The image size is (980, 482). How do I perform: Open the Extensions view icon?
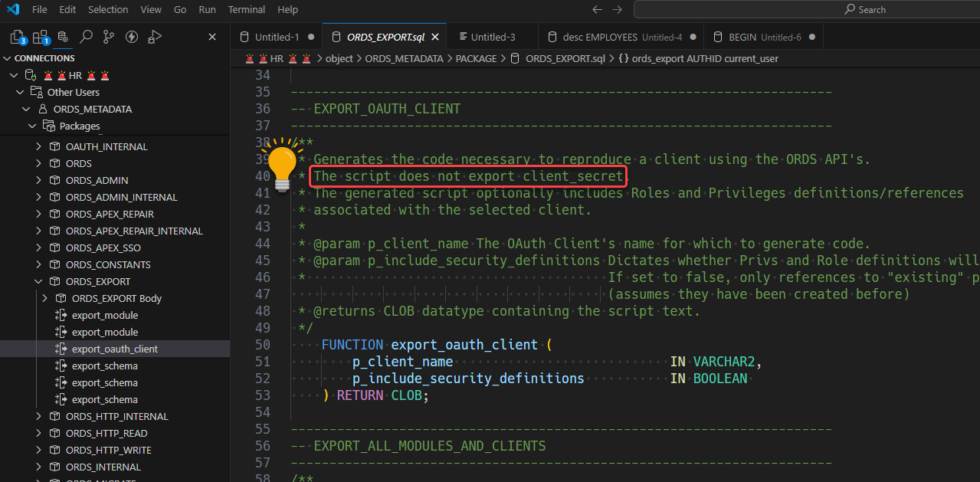(40, 37)
